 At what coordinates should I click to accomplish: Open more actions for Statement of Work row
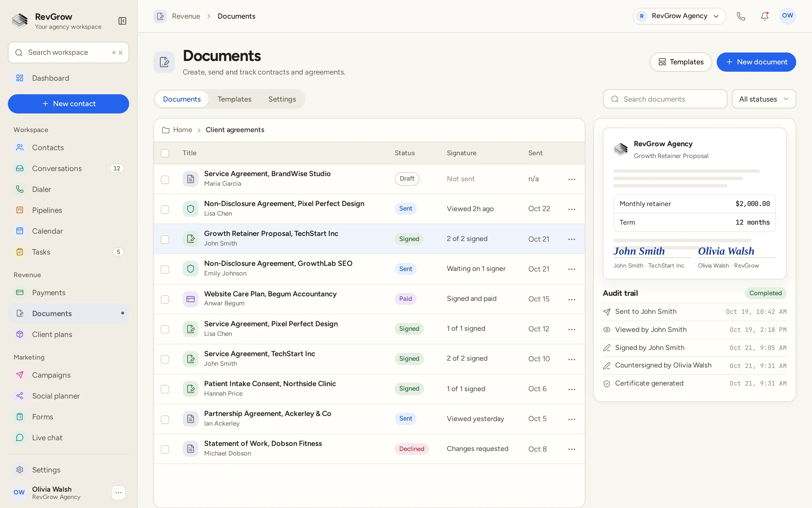pos(572,449)
